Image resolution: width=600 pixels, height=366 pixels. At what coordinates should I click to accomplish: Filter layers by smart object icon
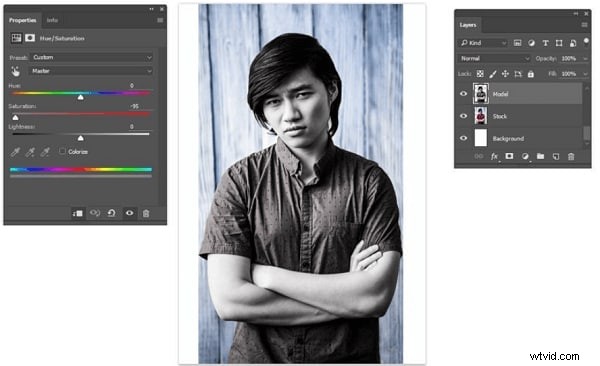[573, 43]
